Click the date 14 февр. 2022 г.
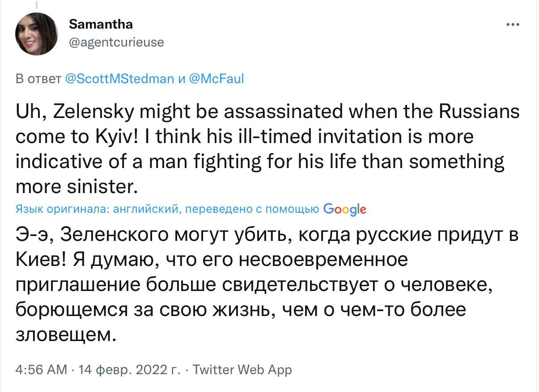The height and width of the screenshot is (392, 539). 129,370
